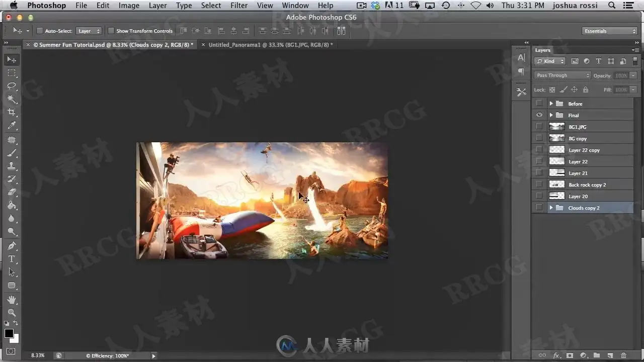
Task: Toggle Quick Mask mode
Action: (x=11, y=351)
